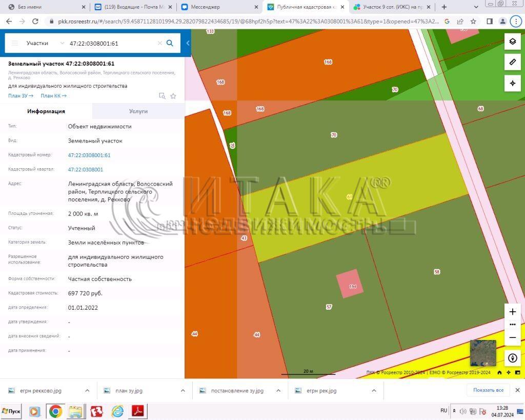Screen dimensions: 525x420
Task: Open the tab search chevron
Action: point(476,7)
